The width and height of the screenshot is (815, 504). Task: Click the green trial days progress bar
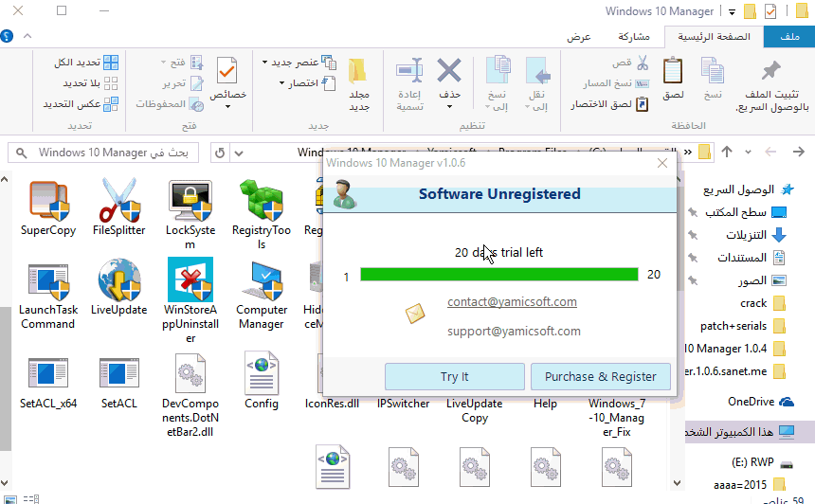click(x=498, y=275)
